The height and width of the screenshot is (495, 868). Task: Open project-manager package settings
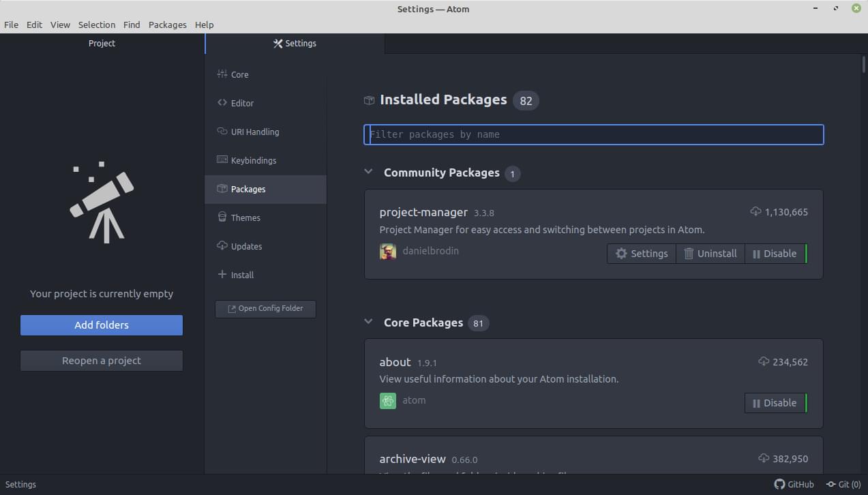coord(641,253)
